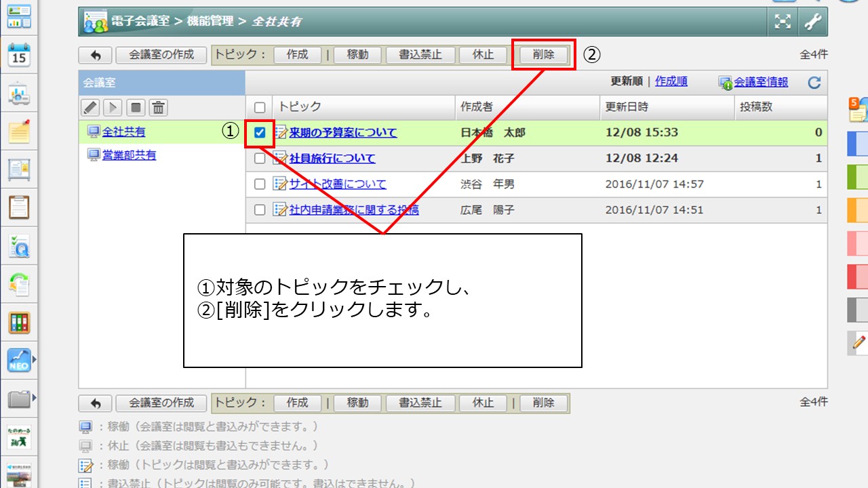Viewport: 868px width, 488px height.
Task: Click the top 作成 topic button
Action: tap(297, 55)
